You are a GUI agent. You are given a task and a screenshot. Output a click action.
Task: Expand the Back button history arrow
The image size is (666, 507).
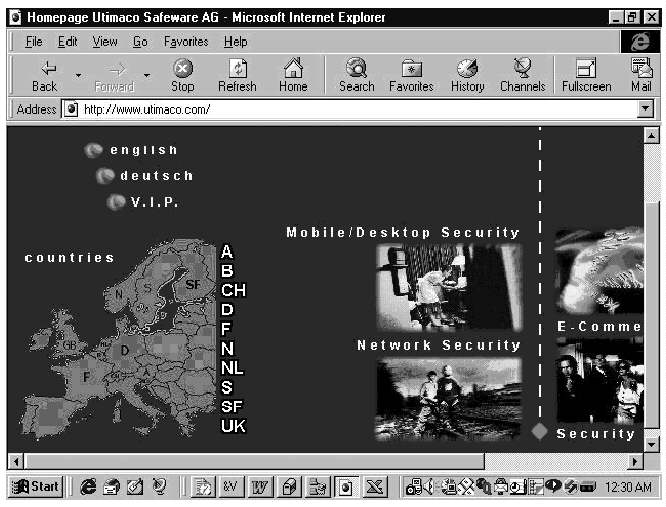pos(78,74)
